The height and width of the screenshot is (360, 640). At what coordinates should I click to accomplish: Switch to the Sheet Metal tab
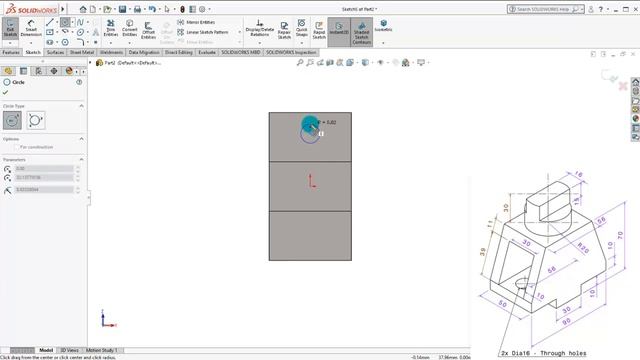coord(82,52)
